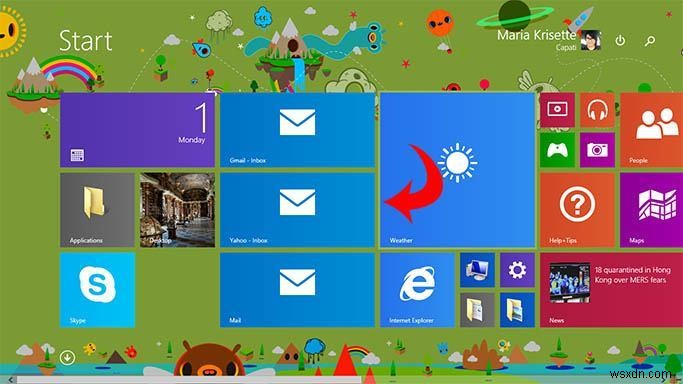This screenshot has height=384, width=683.
Task: Open the Desktop tile
Action: (x=177, y=210)
